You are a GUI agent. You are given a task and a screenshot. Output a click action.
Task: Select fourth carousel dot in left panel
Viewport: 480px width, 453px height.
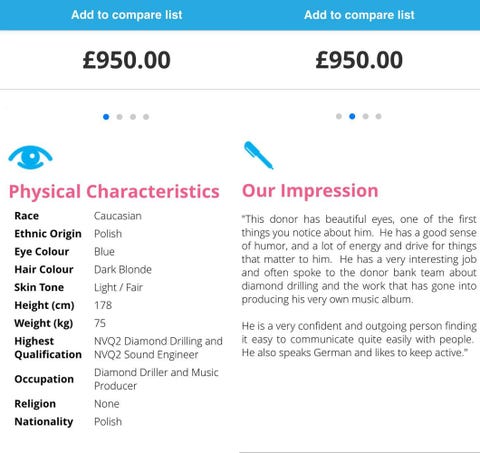click(x=146, y=117)
